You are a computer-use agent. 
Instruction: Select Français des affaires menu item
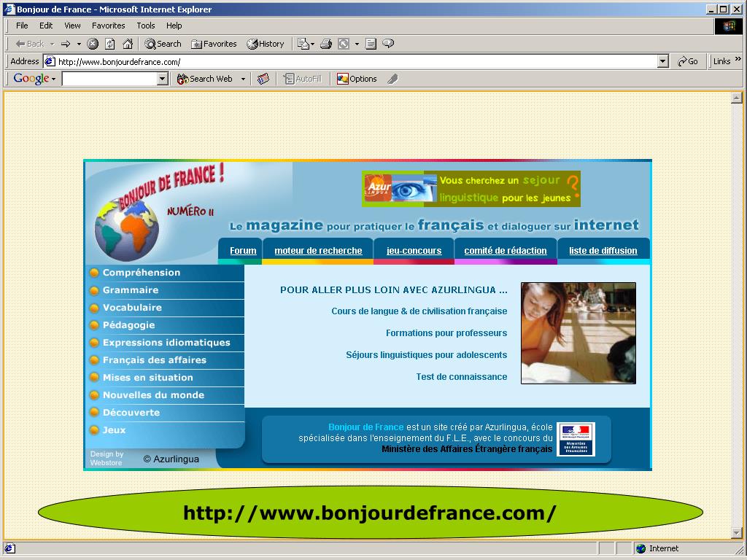coord(165,360)
